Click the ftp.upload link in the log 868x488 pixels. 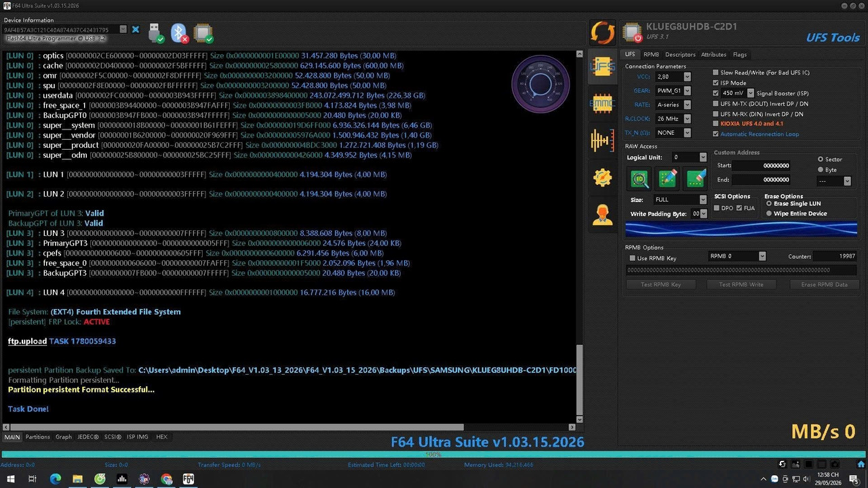(27, 341)
